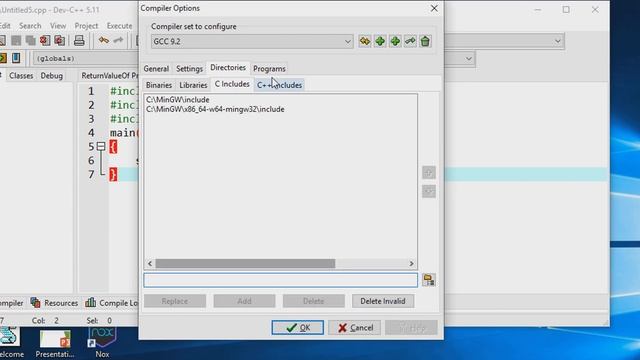Open the Project menu in Dev-C++
This screenshot has width=640, height=360.
86,26
